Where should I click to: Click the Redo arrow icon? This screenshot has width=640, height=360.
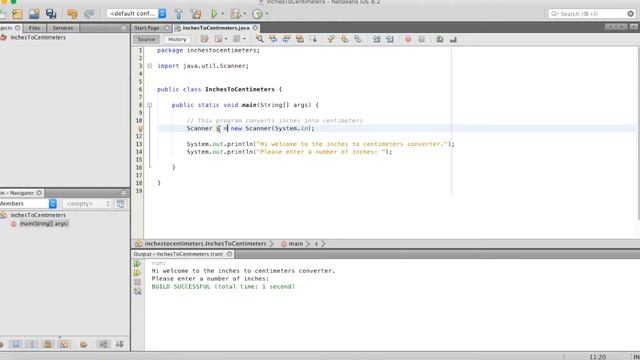point(89,14)
